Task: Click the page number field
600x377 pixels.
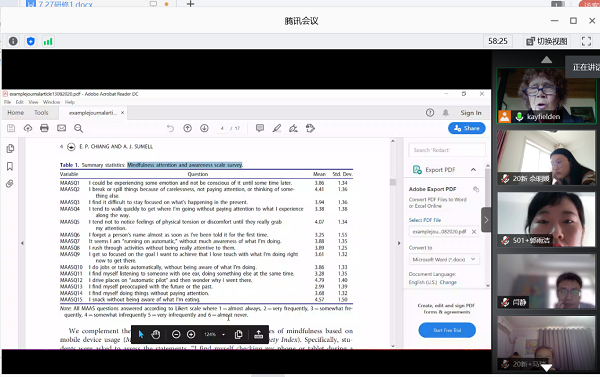Action: coord(222,128)
